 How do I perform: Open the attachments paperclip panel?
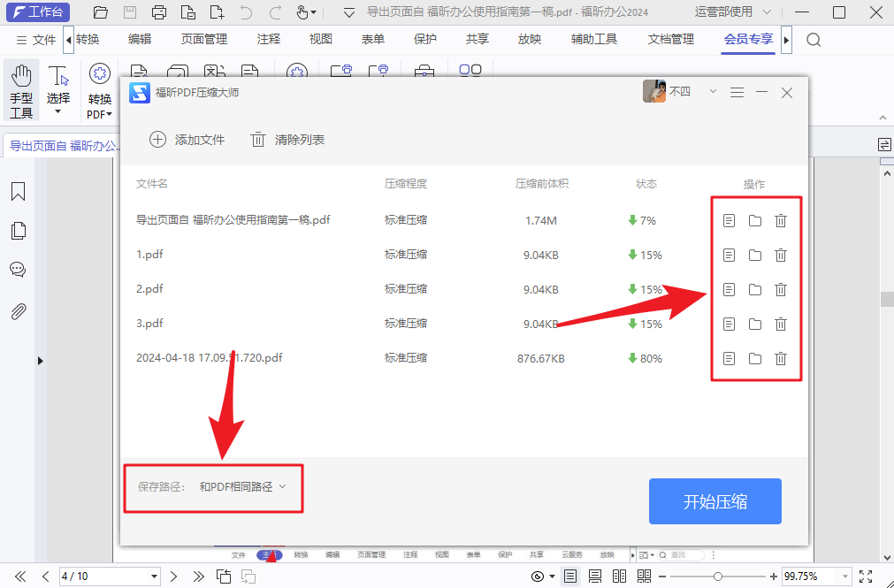click(18, 309)
